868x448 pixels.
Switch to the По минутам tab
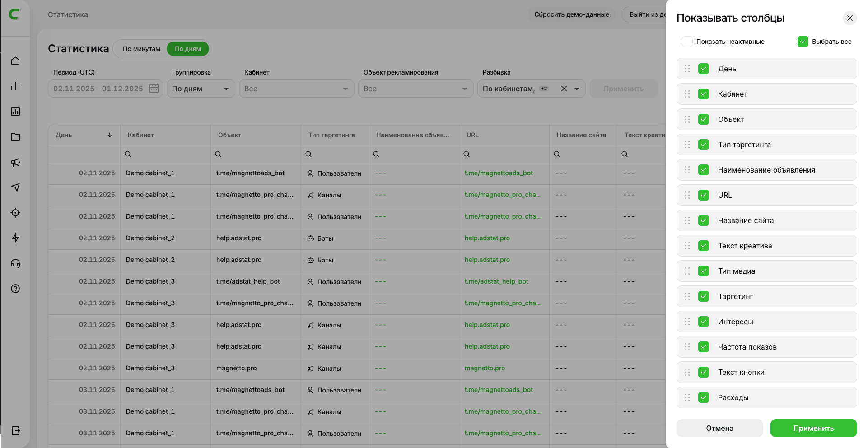point(141,49)
